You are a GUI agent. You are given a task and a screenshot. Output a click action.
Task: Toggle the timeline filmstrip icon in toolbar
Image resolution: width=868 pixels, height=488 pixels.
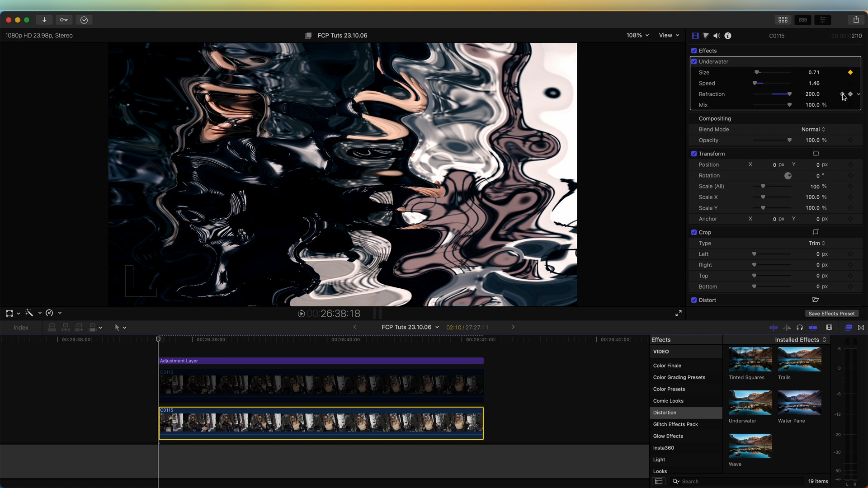pos(803,20)
